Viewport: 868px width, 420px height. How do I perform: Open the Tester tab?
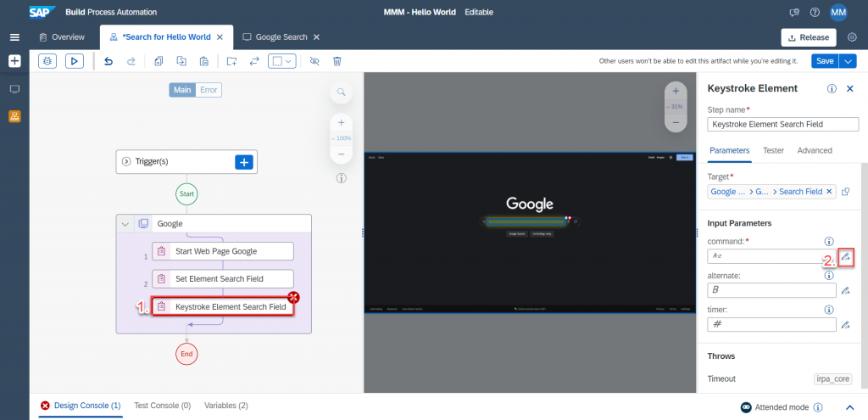tap(773, 151)
